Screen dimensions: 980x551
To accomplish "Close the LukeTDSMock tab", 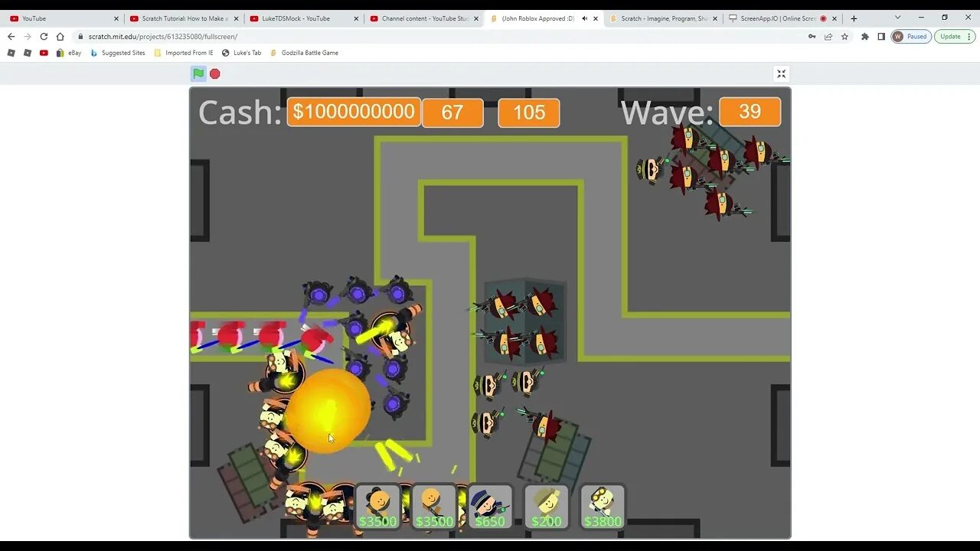I will pyautogui.click(x=356, y=18).
